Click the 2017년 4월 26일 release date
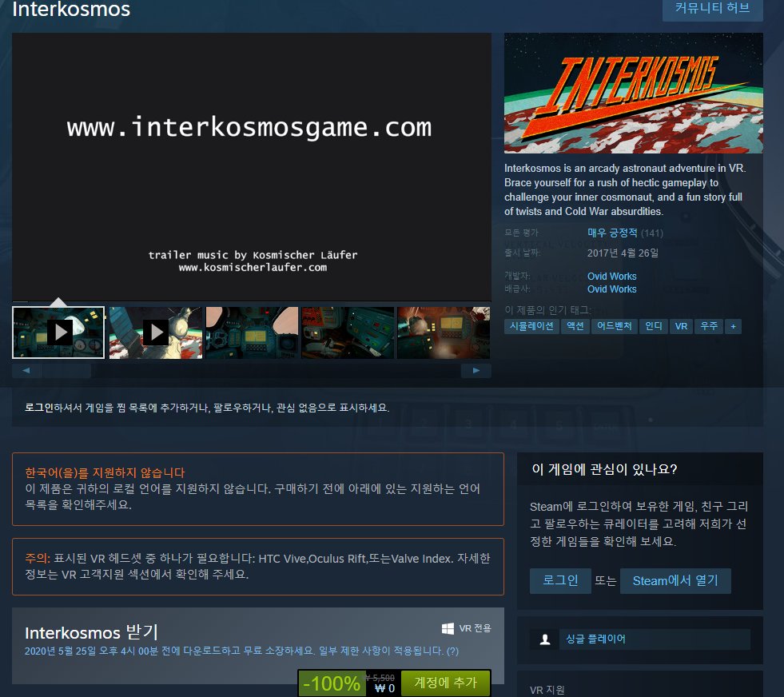Image resolution: width=784 pixels, height=697 pixels. click(623, 253)
